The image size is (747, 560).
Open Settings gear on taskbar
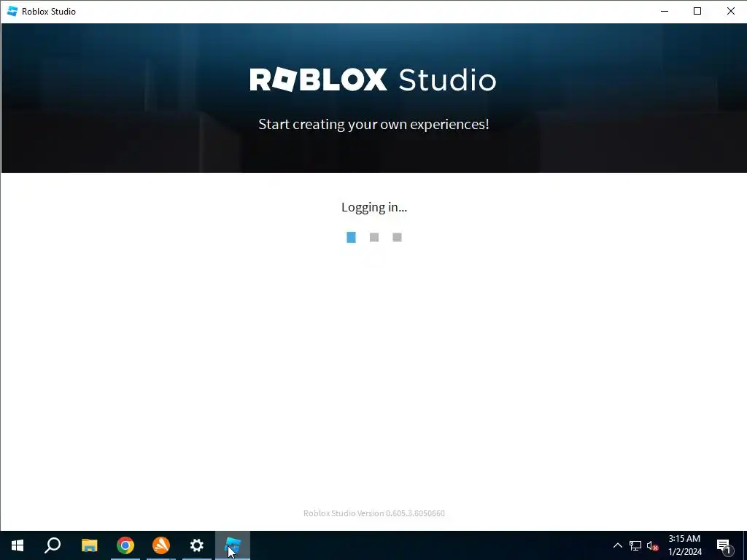[197, 545]
